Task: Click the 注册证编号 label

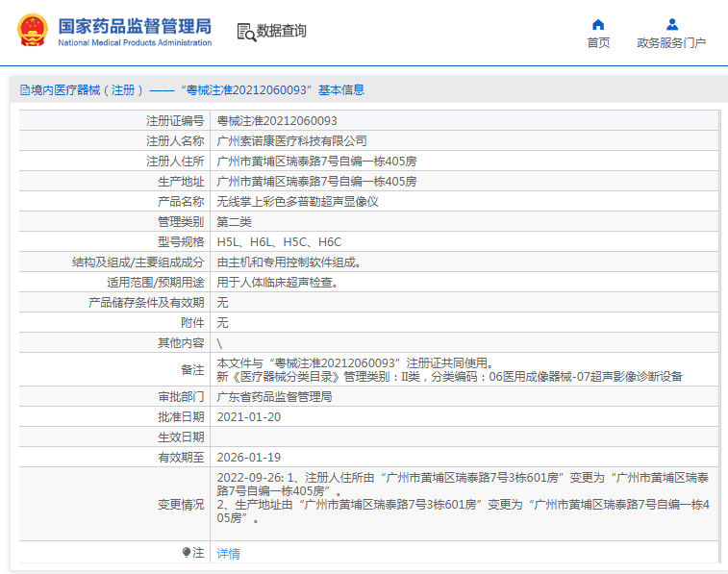Action: point(175,120)
